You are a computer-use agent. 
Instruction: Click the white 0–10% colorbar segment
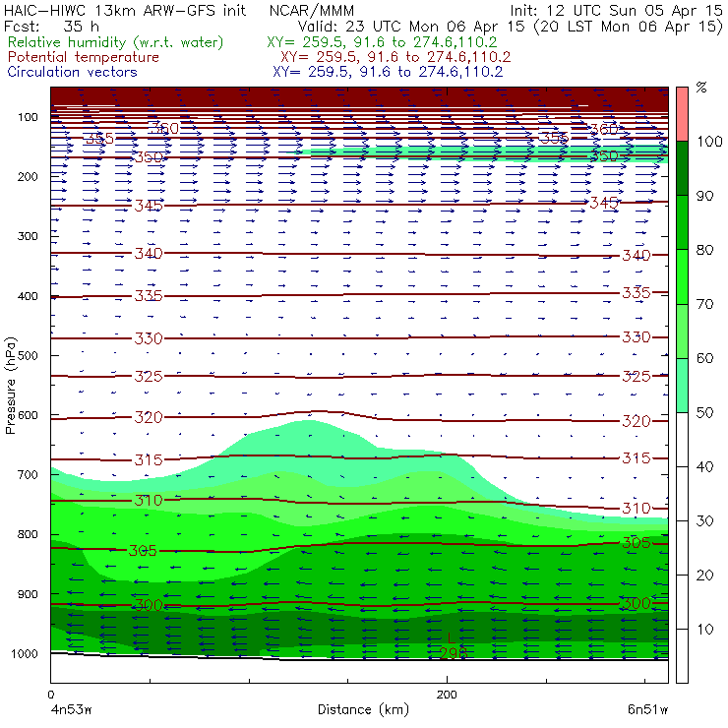click(x=682, y=656)
